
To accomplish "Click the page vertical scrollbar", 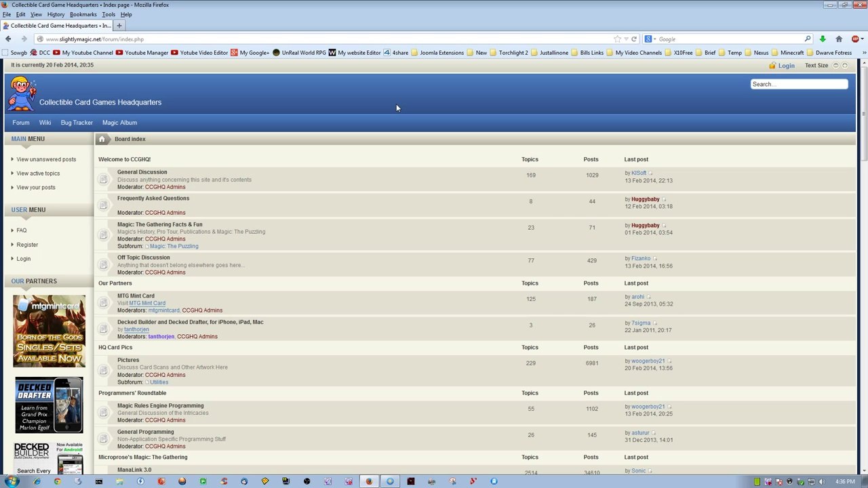I will [x=863, y=113].
